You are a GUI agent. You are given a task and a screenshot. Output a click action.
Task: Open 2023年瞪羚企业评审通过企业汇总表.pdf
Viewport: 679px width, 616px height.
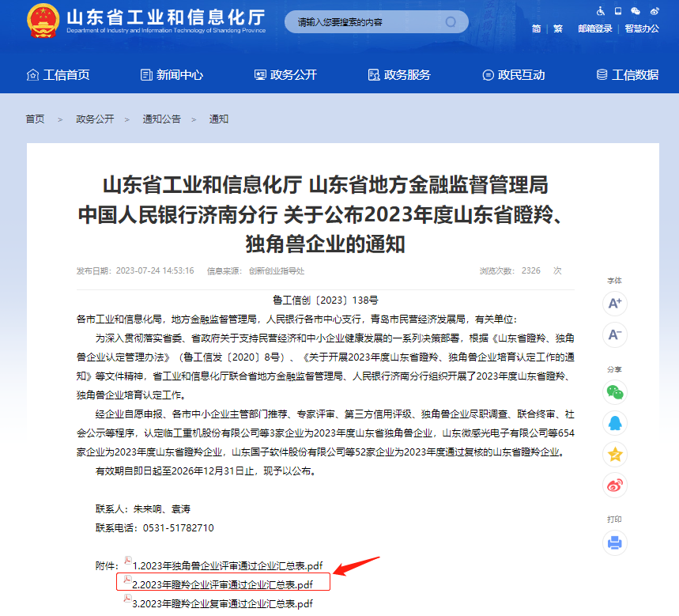(x=222, y=585)
